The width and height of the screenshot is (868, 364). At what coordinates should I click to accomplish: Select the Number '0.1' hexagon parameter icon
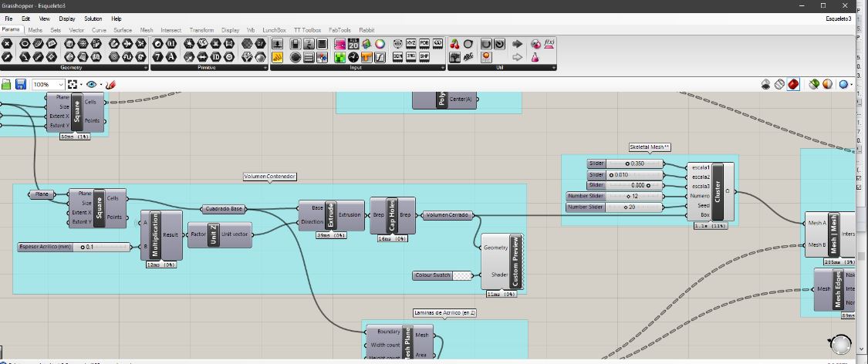pos(171,43)
